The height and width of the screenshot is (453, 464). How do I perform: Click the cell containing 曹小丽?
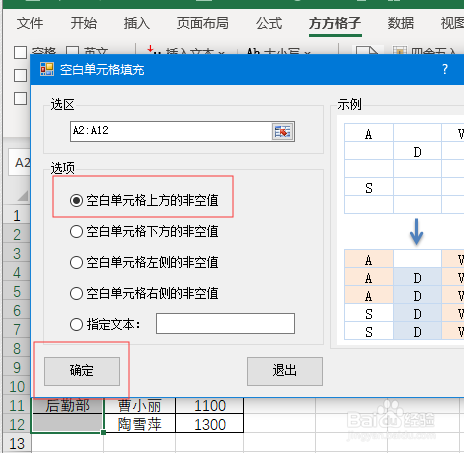click(140, 406)
